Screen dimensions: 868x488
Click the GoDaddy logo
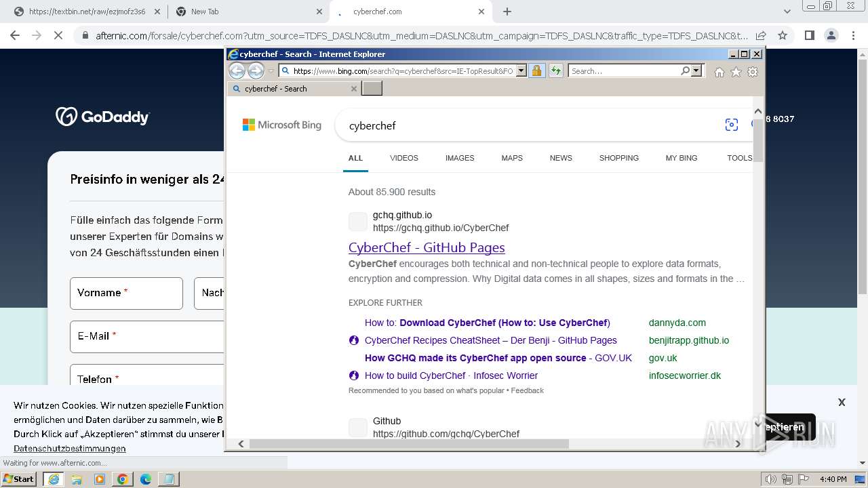click(x=102, y=117)
